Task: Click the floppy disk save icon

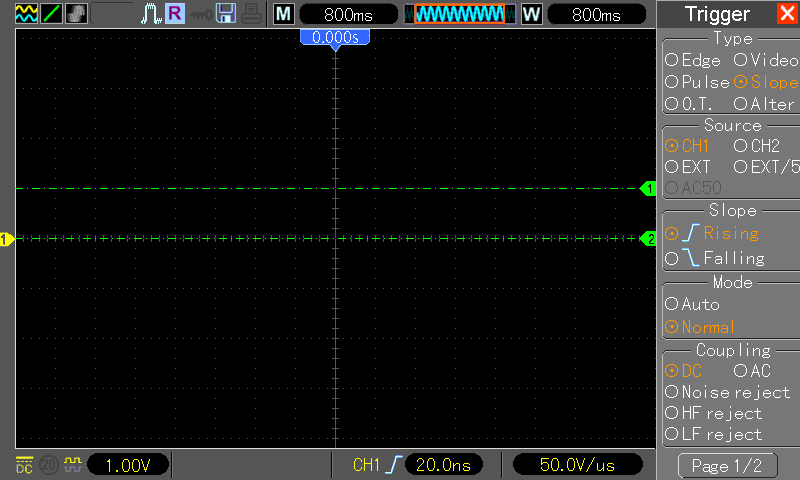Action: [x=226, y=13]
